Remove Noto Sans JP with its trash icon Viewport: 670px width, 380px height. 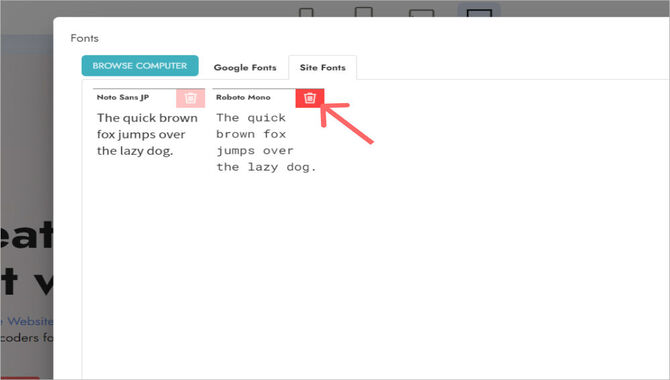(191, 98)
